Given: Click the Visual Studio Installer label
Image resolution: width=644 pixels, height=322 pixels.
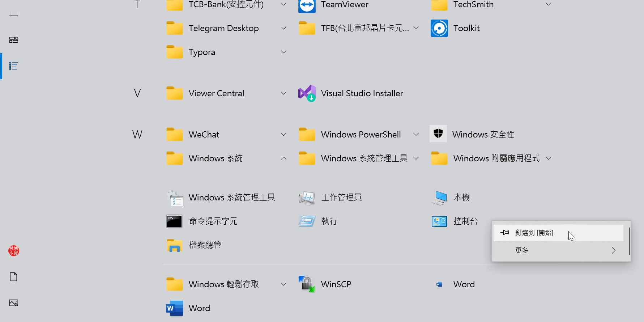Looking at the screenshot, I should click(x=362, y=93).
